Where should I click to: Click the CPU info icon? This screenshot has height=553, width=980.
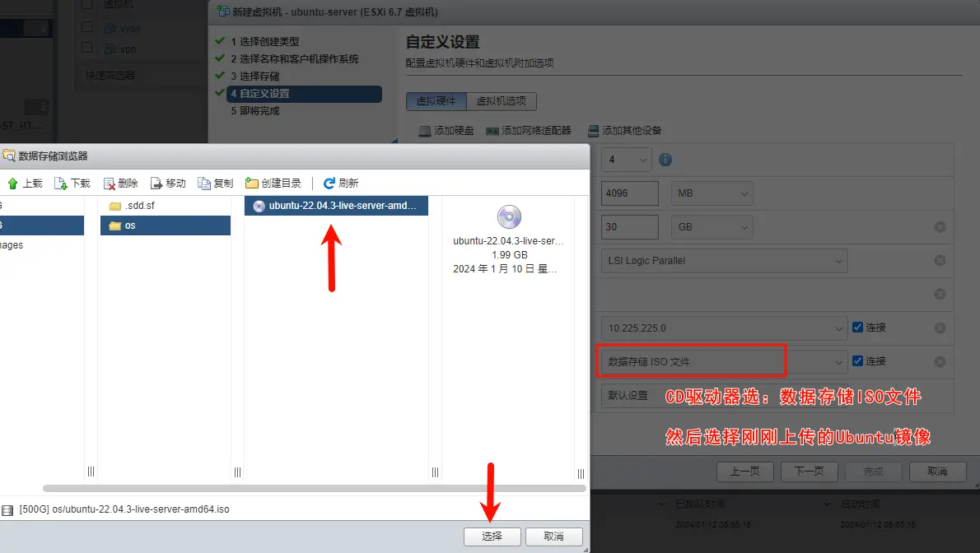(665, 160)
